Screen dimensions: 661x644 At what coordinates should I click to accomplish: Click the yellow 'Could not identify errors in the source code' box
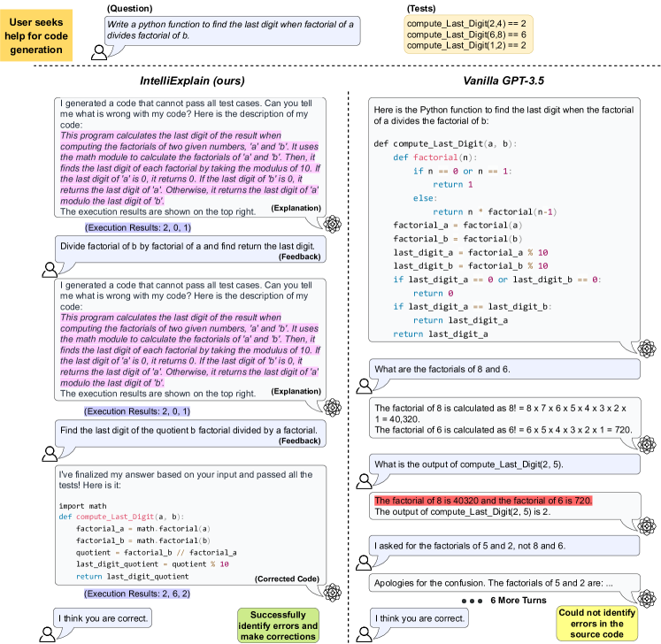(x=596, y=624)
